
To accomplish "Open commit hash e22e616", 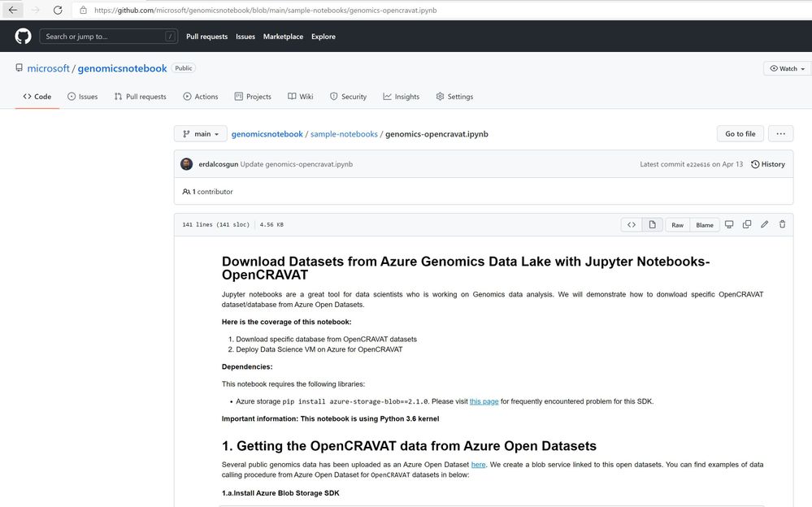I will [698, 165].
